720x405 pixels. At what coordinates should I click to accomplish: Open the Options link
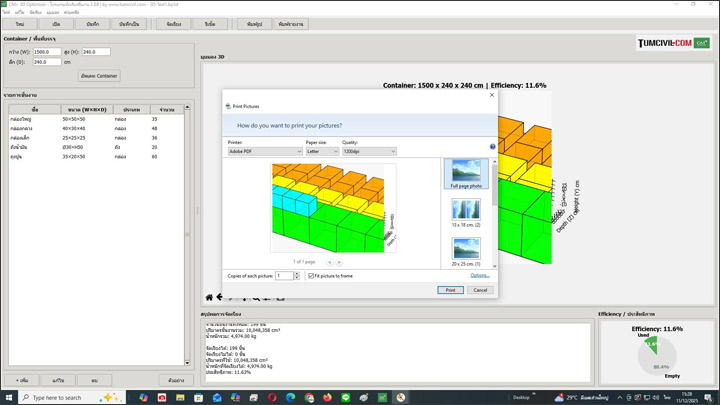click(480, 276)
